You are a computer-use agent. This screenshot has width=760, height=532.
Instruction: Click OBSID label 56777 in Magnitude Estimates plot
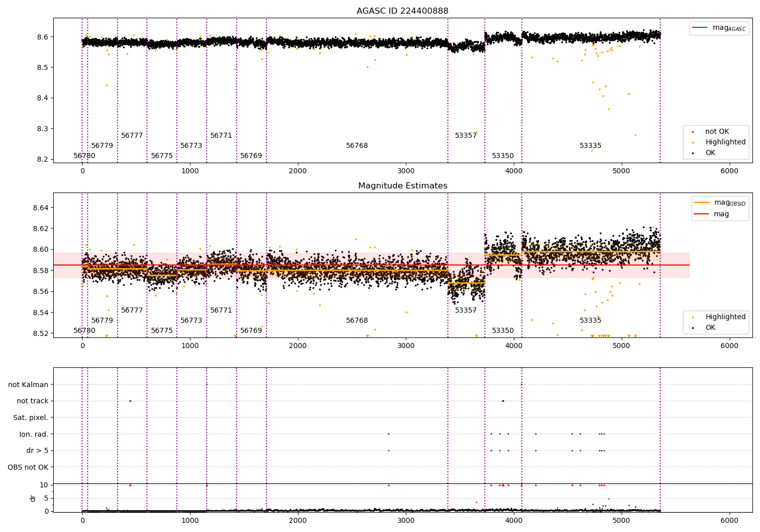[x=132, y=311]
